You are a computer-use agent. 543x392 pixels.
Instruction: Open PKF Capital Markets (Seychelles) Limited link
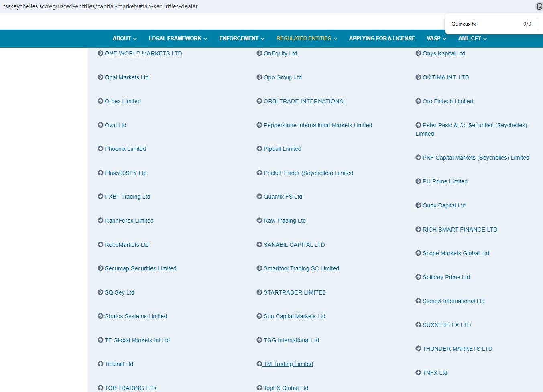476,158
